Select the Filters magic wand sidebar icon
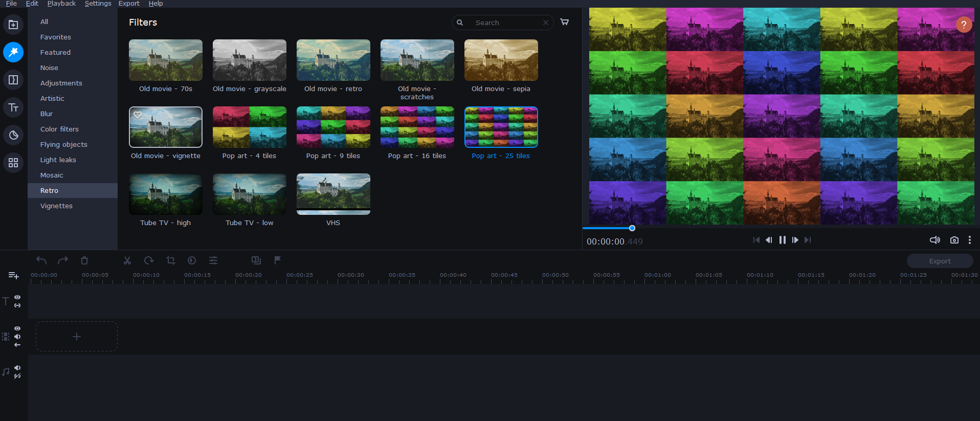The image size is (980, 421). click(13, 52)
